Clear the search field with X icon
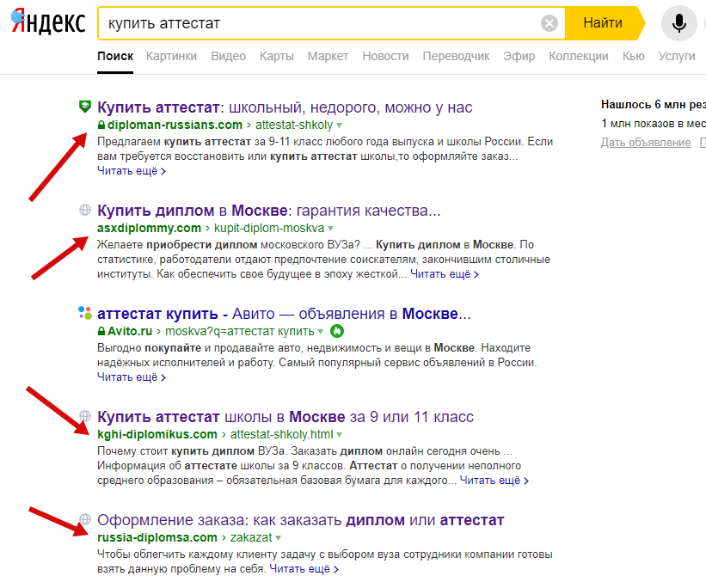The height and width of the screenshot is (588, 706). (x=549, y=23)
